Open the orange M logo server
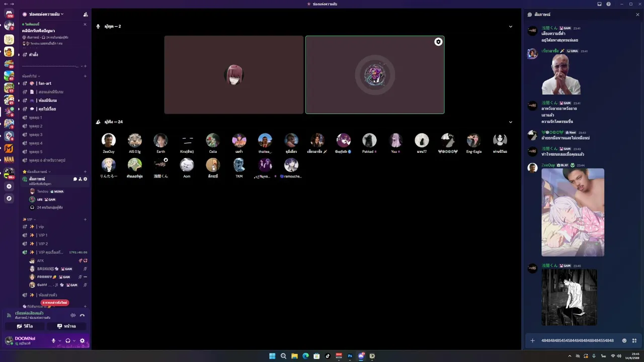Image resolution: width=644 pixels, height=362 pixels. (9, 148)
